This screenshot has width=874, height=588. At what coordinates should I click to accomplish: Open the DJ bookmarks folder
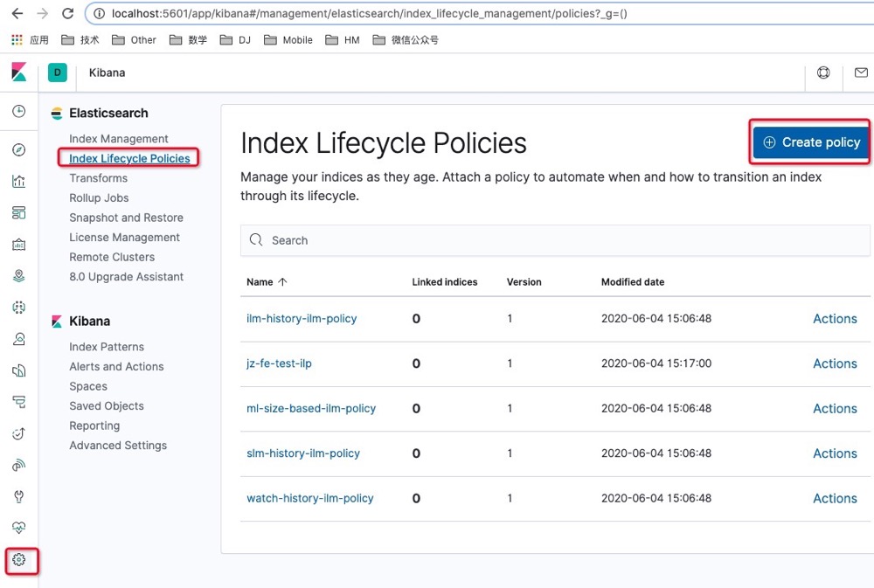235,39
